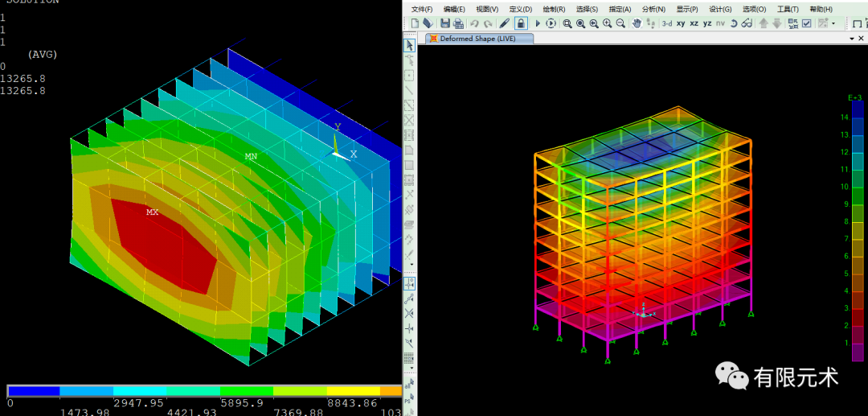The image size is (868, 416).
Task: Select the Deformed Shape (LIVE) tab
Action: point(479,39)
